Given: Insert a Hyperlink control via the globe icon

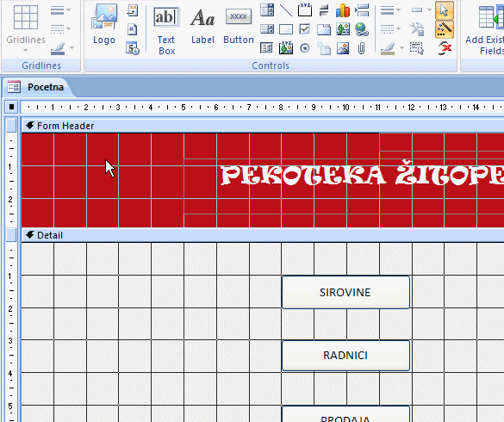Looking at the screenshot, I should pyautogui.click(x=362, y=29).
